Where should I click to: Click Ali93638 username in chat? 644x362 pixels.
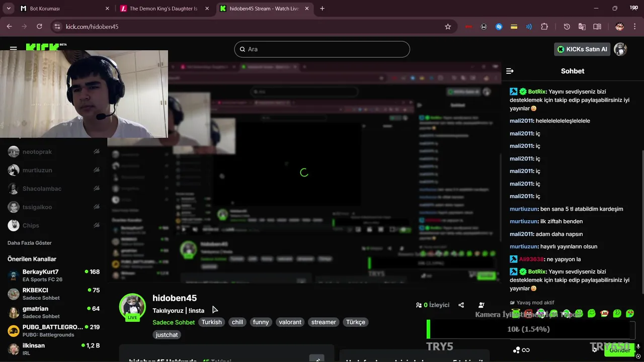(531, 259)
